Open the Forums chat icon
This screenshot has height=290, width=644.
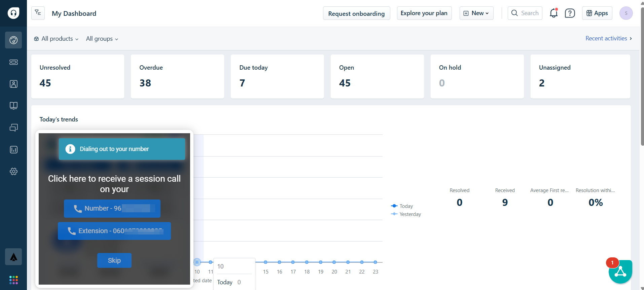coord(13,128)
